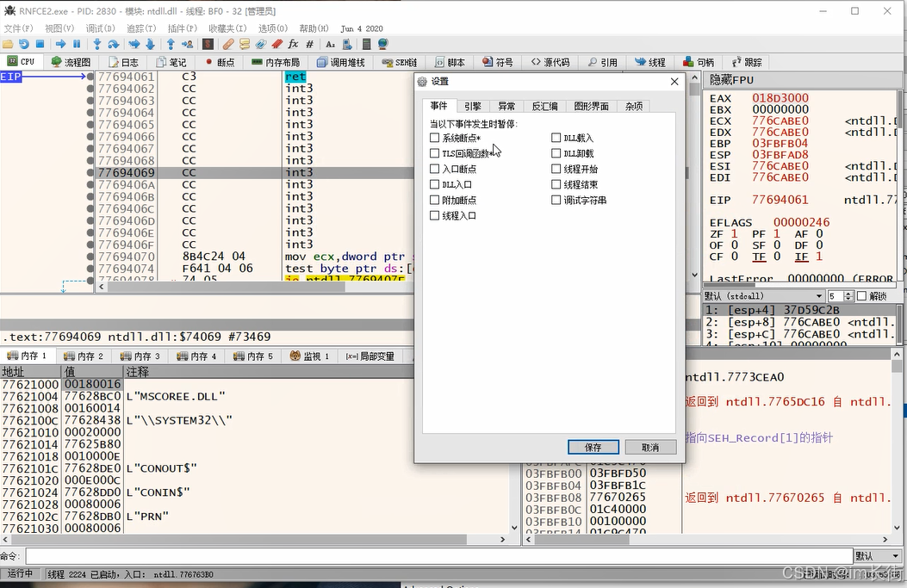The height and width of the screenshot is (588, 907).
Task: Open a file with the folder icon
Action: coord(8,44)
